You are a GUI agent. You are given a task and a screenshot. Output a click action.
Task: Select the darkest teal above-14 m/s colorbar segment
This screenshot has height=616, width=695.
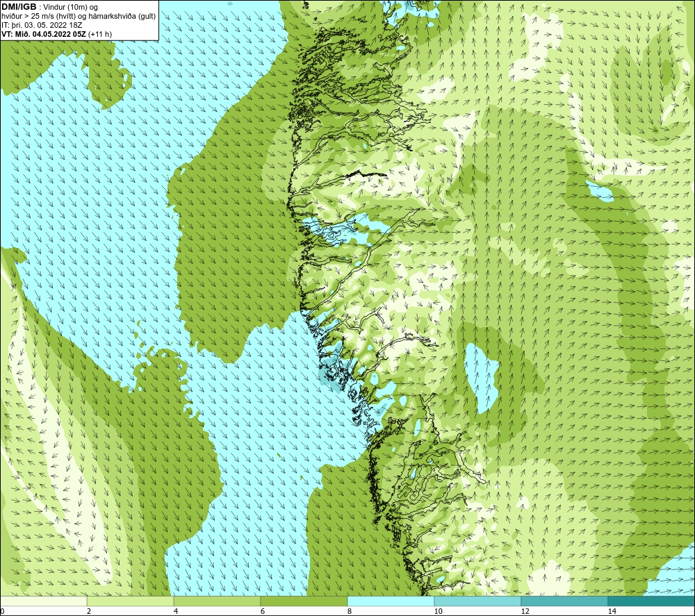[651, 601]
